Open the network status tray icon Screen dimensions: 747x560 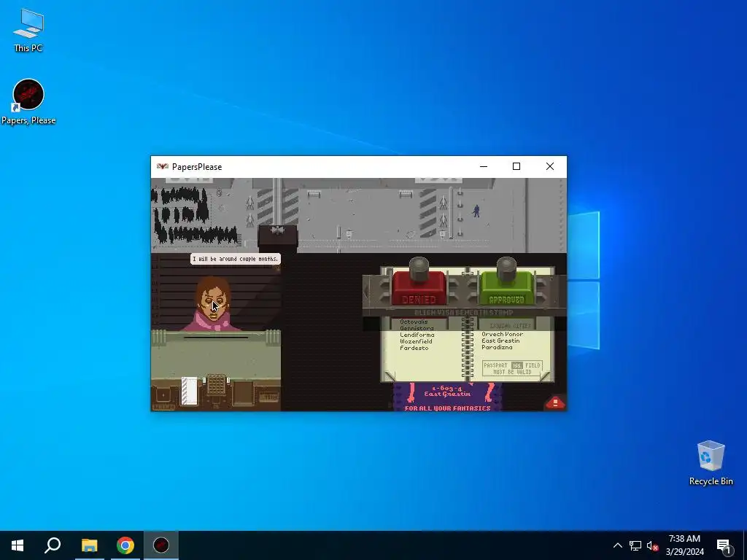click(635, 545)
